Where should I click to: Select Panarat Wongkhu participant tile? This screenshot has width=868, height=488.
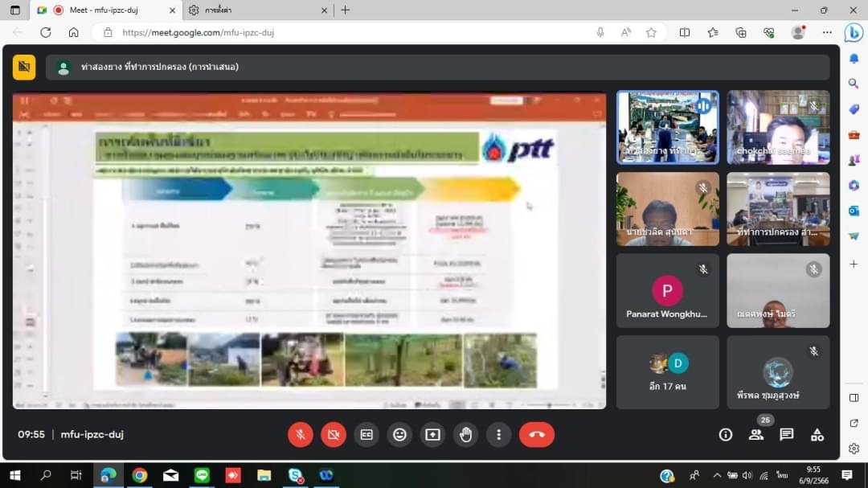[668, 291]
